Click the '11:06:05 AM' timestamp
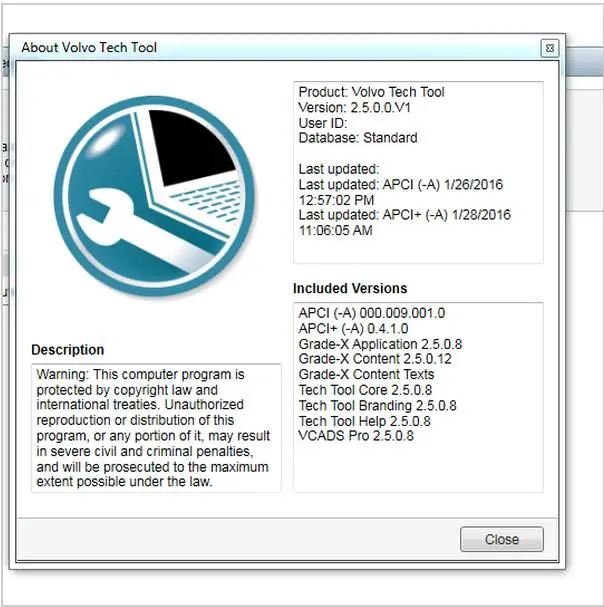Image resolution: width=604 pixels, height=607 pixels. [335, 230]
